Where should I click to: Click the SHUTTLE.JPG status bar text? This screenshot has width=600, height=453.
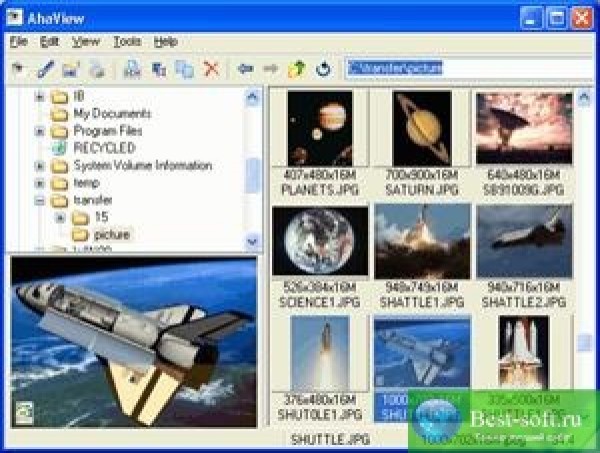tap(330, 440)
